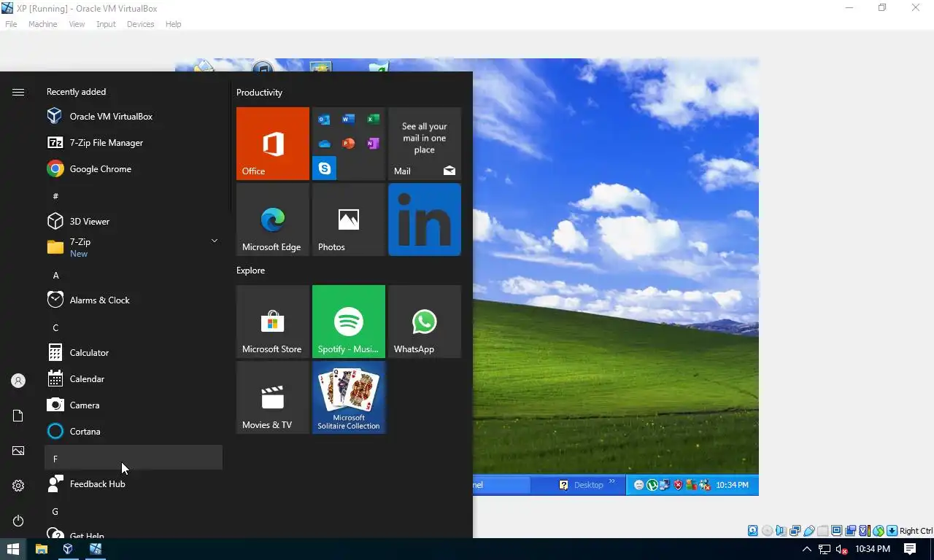Open the Devices menu
The height and width of the screenshot is (560, 934).
click(140, 24)
